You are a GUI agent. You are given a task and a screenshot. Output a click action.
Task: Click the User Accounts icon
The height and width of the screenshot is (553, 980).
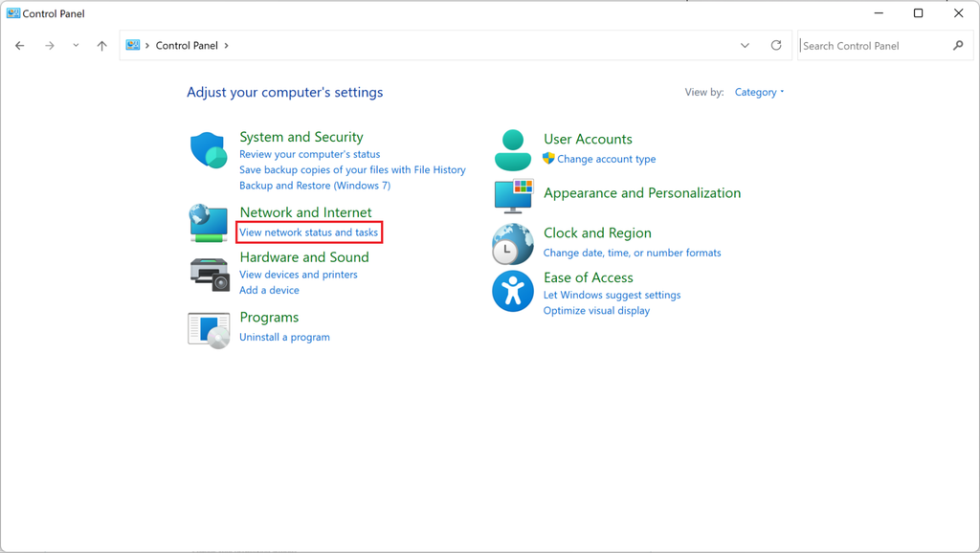(x=513, y=150)
